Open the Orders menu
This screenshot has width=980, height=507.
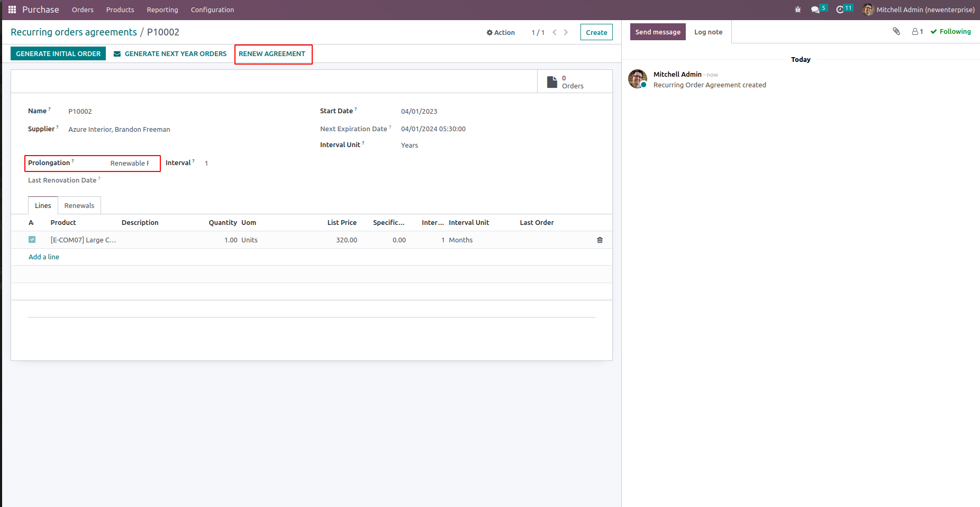pyautogui.click(x=83, y=10)
